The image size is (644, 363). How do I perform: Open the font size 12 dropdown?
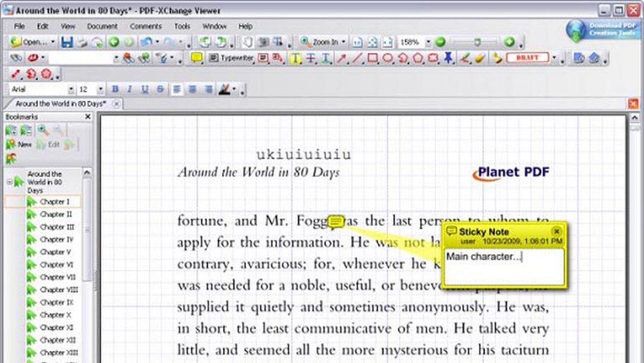(100, 90)
